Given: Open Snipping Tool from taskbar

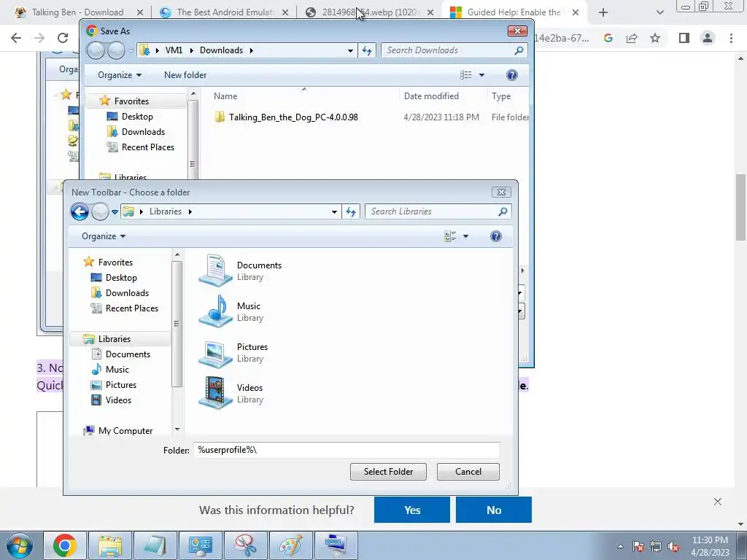Looking at the screenshot, I should click(x=245, y=545).
